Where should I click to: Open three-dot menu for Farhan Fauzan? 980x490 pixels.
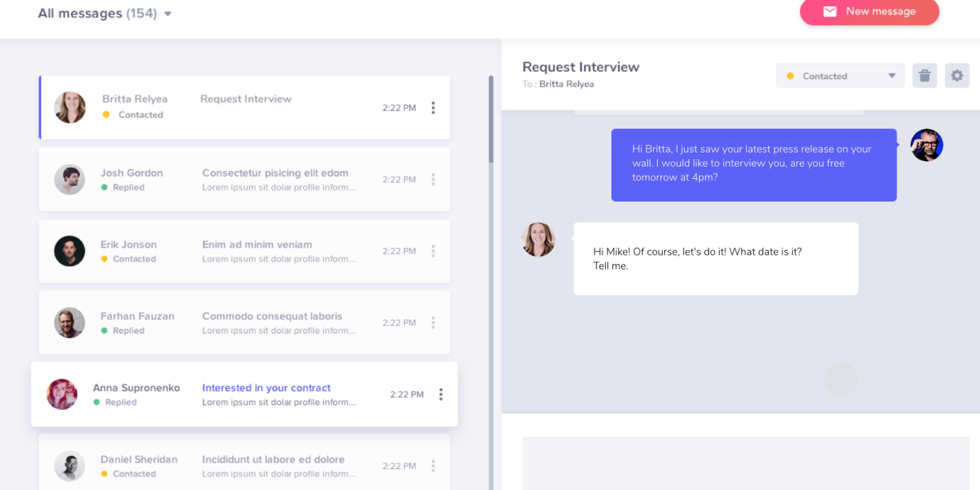pos(433,323)
